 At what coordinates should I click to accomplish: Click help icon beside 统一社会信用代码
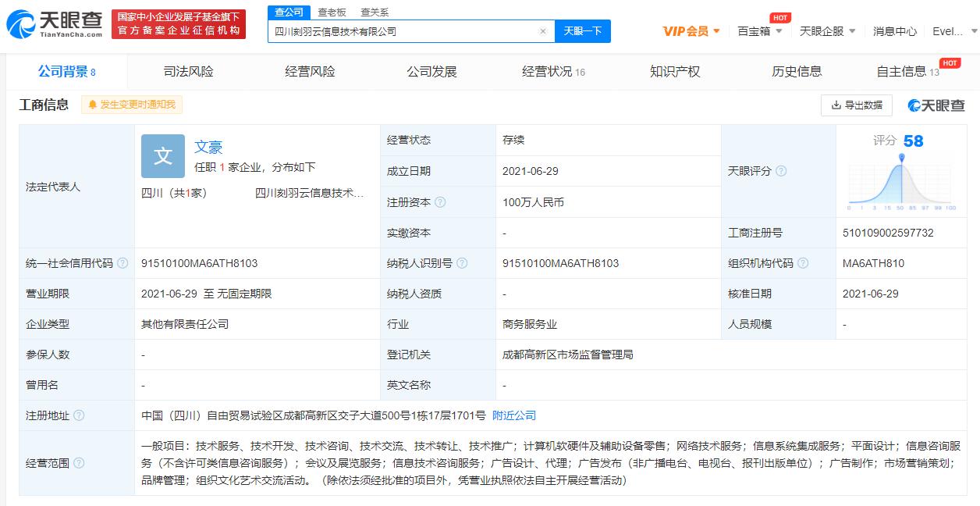pyautogui.click(x=123, y=264)
